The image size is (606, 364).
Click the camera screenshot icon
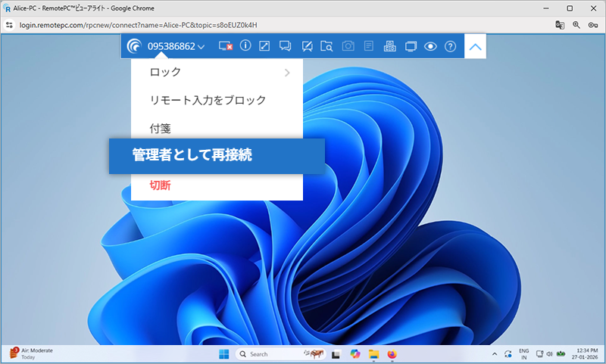click(348, 46)
